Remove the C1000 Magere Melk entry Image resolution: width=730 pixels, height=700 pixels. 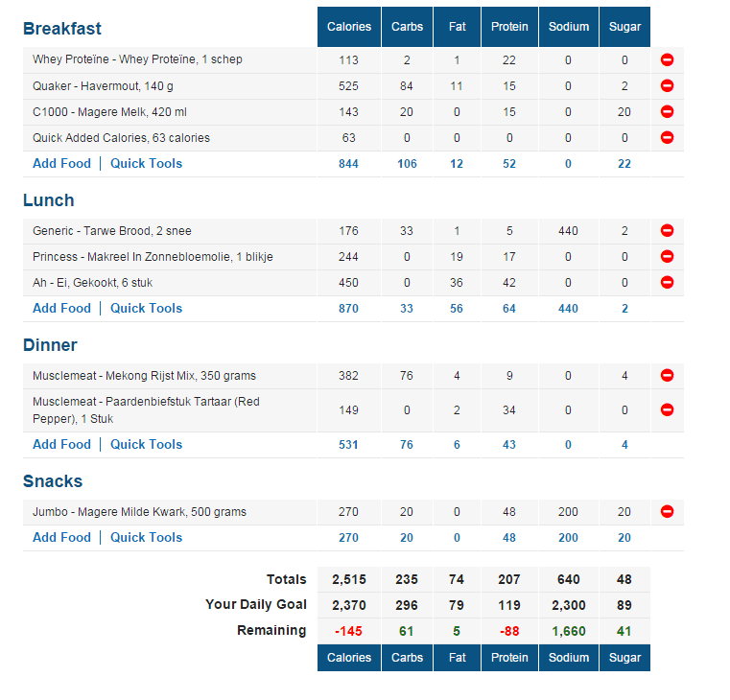[x=668, y=111]
